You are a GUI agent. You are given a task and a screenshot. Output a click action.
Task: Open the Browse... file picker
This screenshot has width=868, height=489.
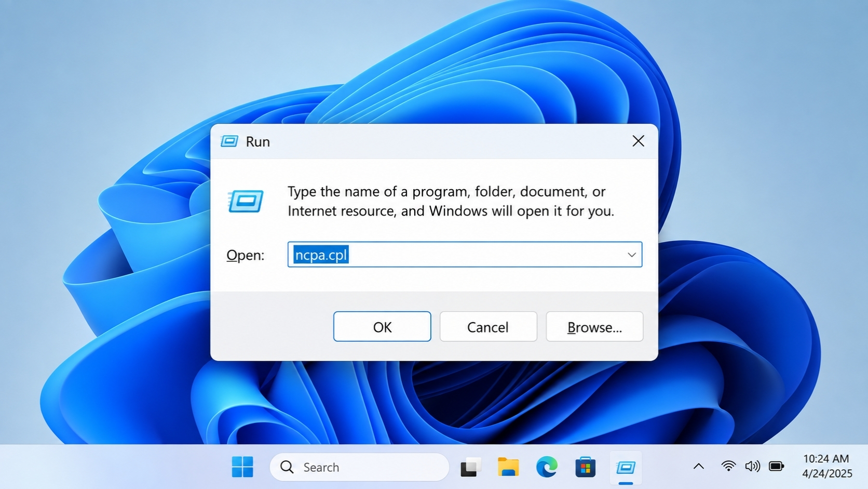point(594,326)
